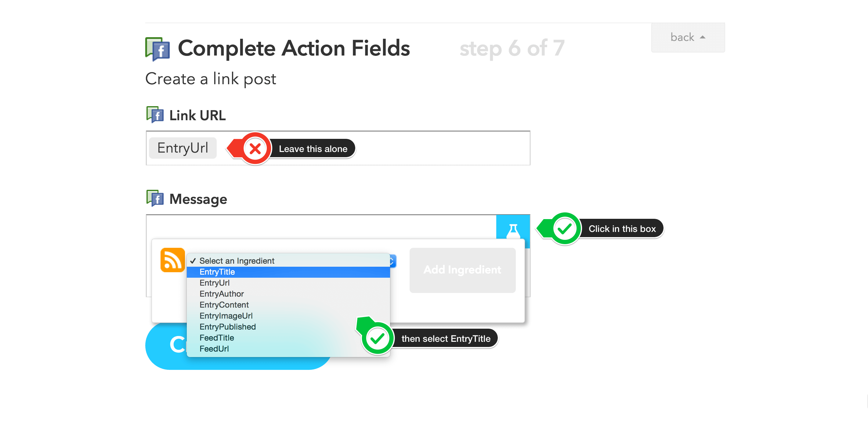
Task: Select EntryTitle from ingredient dropdown
Action: click(218, 272)
